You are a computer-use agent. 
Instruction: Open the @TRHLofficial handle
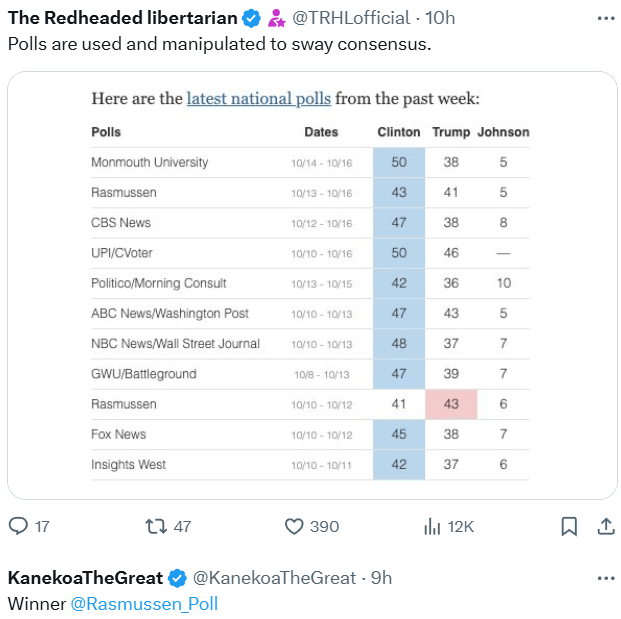350,18
